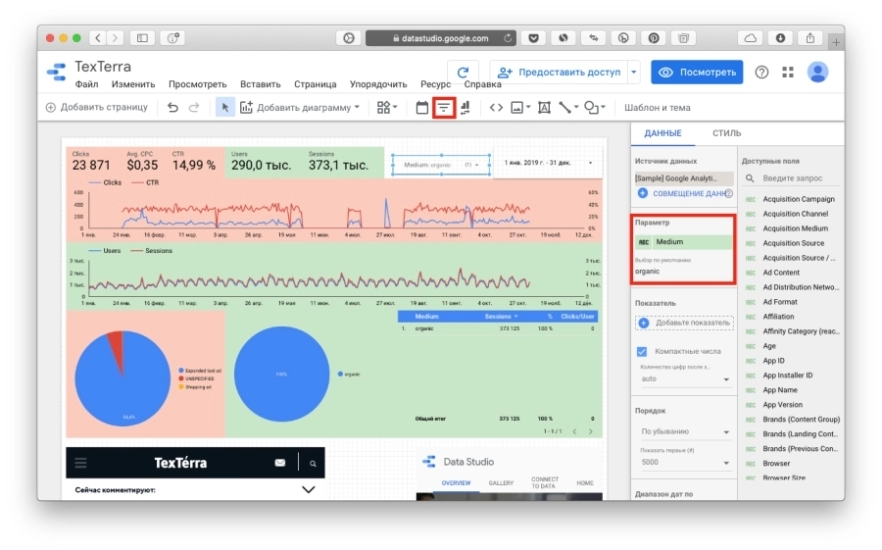Insert a date range control (calendar icon)

[422, 107]
